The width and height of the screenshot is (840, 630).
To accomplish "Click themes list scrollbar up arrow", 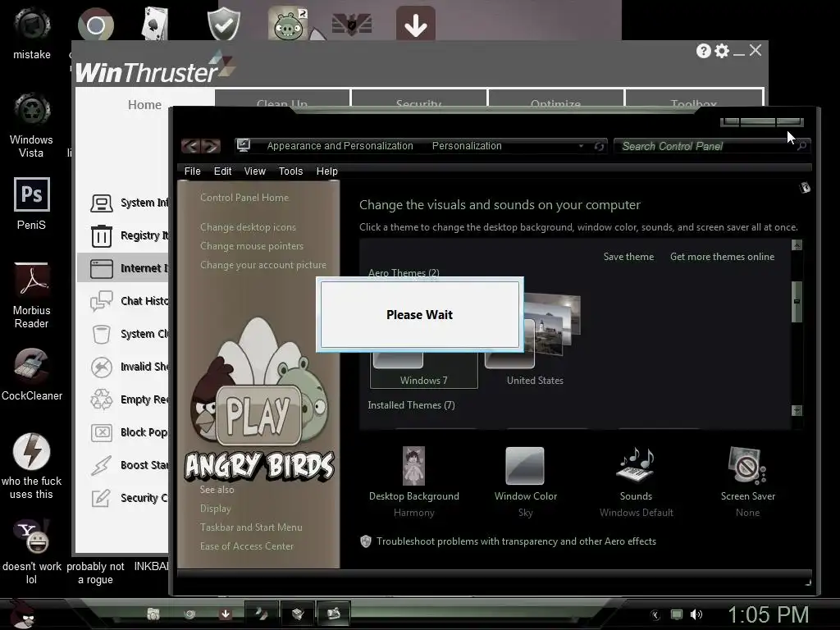I will tap(797, 244).
